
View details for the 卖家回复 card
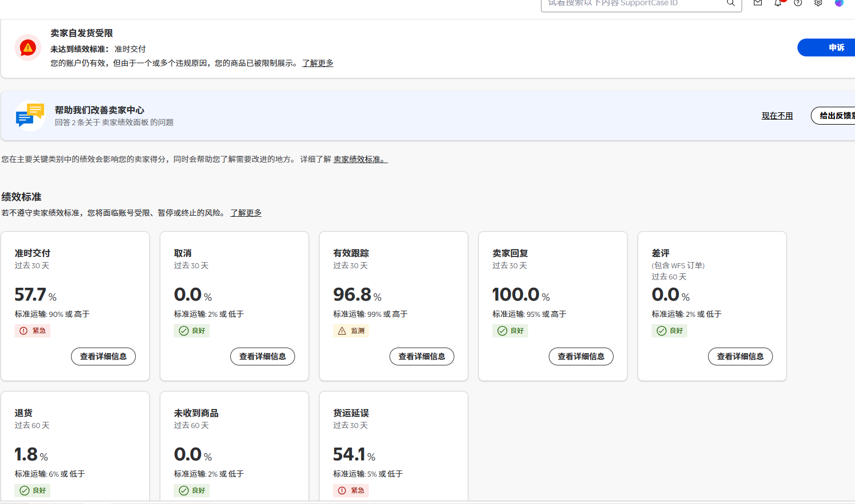pos(581,356)
